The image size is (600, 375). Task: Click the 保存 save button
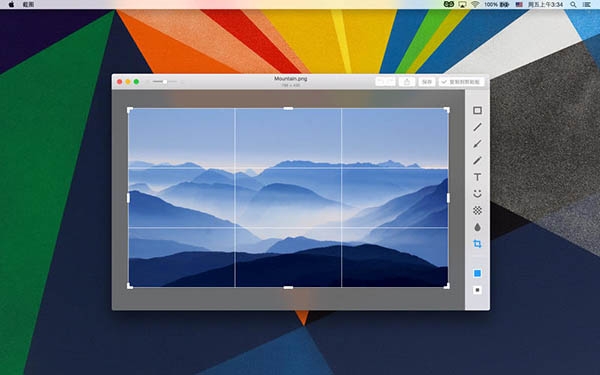click(x=427, y=82)
